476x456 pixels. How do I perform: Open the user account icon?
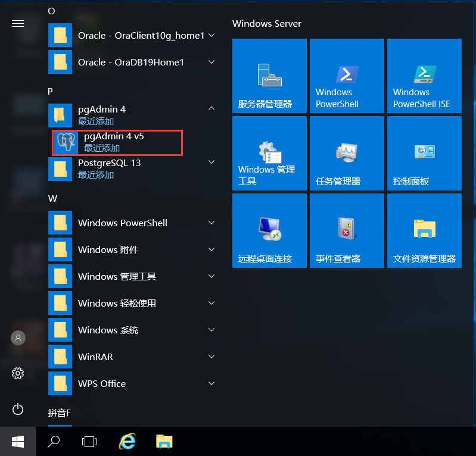[x=18, y=338]
